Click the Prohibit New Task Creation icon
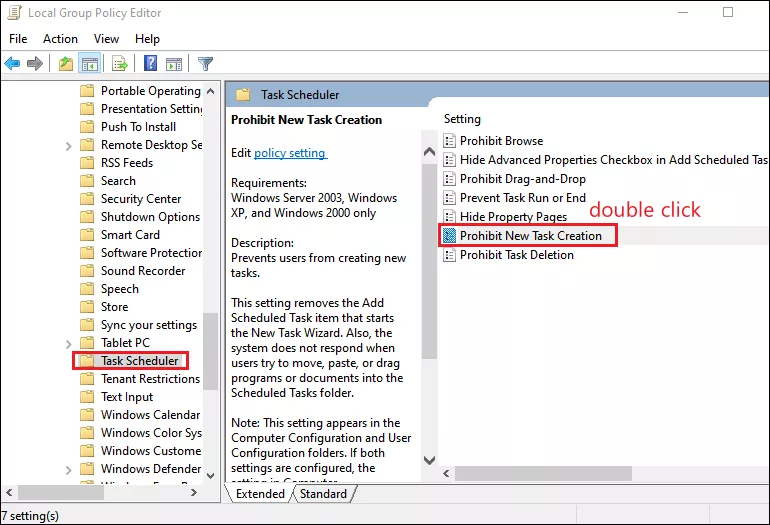This screenshot has width=770, height=525. click(449, 236)
